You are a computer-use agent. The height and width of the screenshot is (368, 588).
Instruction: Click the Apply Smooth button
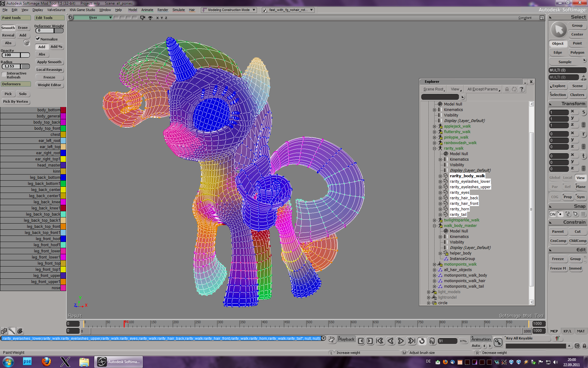49,62
